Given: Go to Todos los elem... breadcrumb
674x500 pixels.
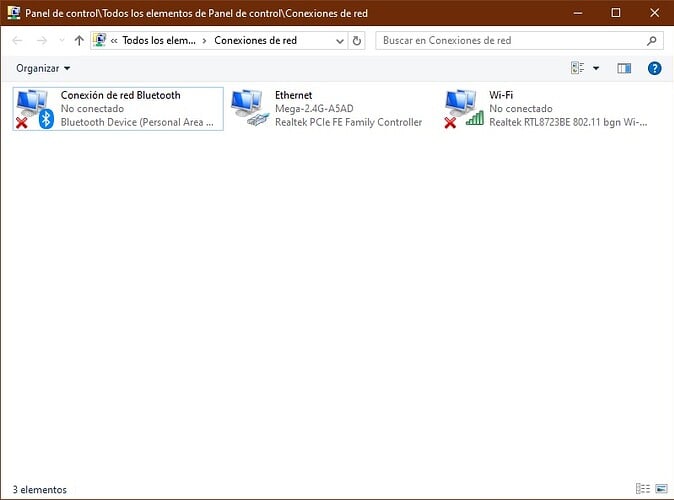Looking at the screenshot, I should point(159,40).
